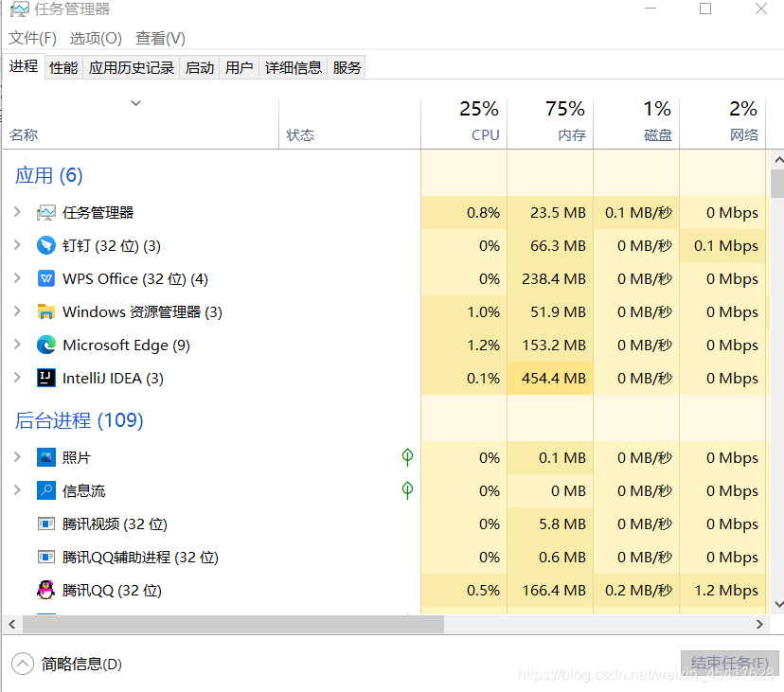Viewport: 784px width, 692px height.
Task: Click WPS Office memory value 238.4 MB
Action: pyautogui.click(x=554, y=278)
